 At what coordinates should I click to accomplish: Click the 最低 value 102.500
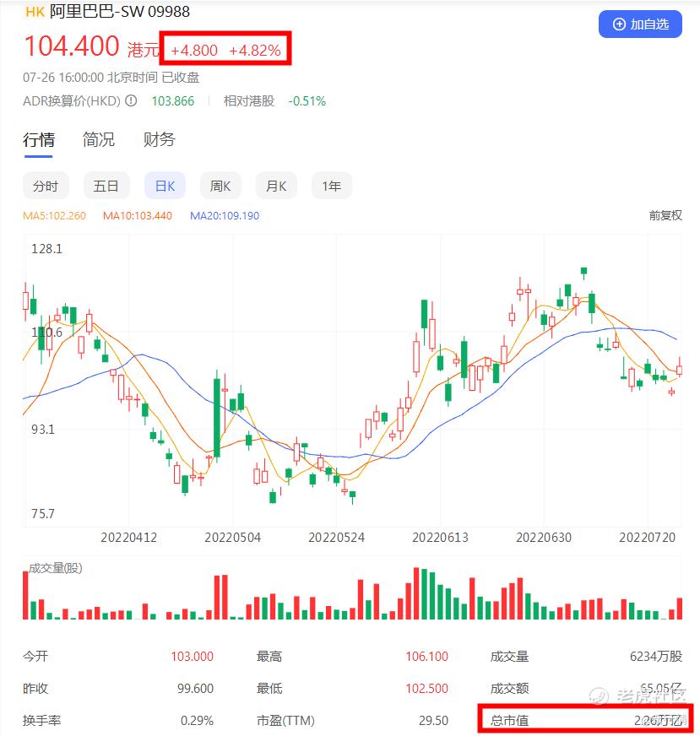click(426, 689)
